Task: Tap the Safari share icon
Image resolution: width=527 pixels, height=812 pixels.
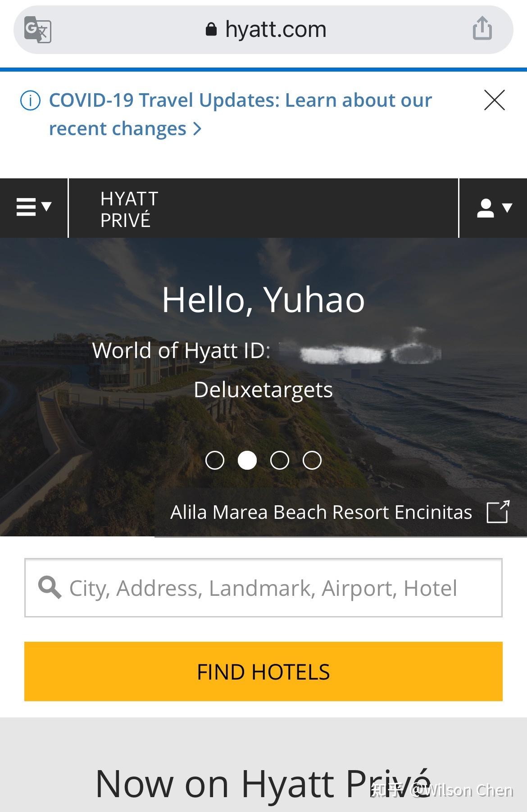Action: point(482,28)
